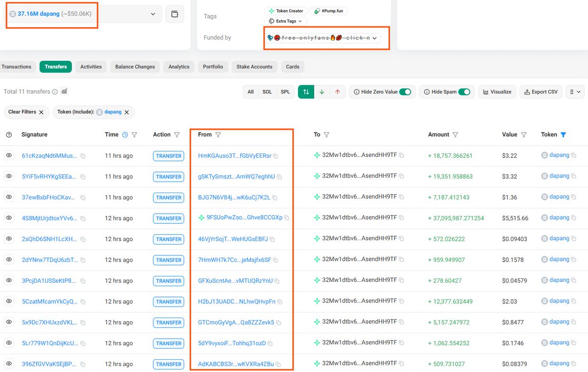Switch to the Balance Changes tab

(x=134, y=67)
